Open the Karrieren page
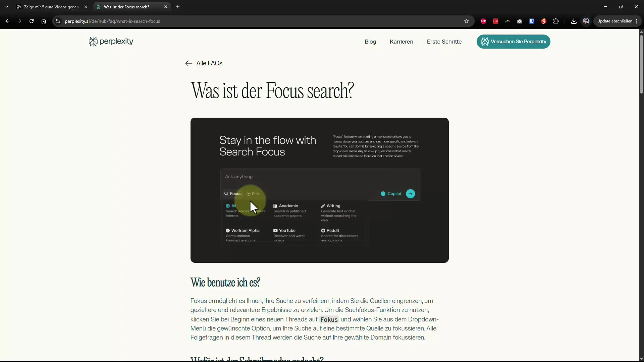This screenshot has width=644, height=362. [401, 42]
